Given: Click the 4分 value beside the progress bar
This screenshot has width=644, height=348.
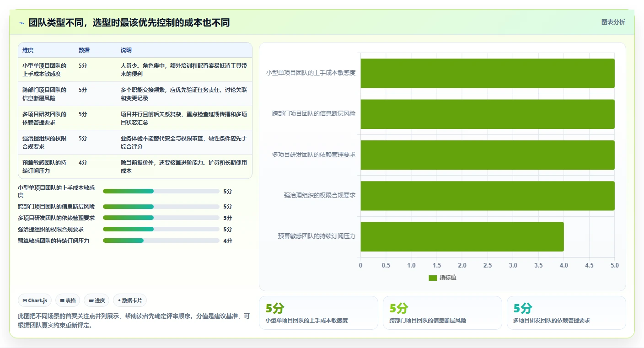Looking at the screenshot, I should click(228, 241).
